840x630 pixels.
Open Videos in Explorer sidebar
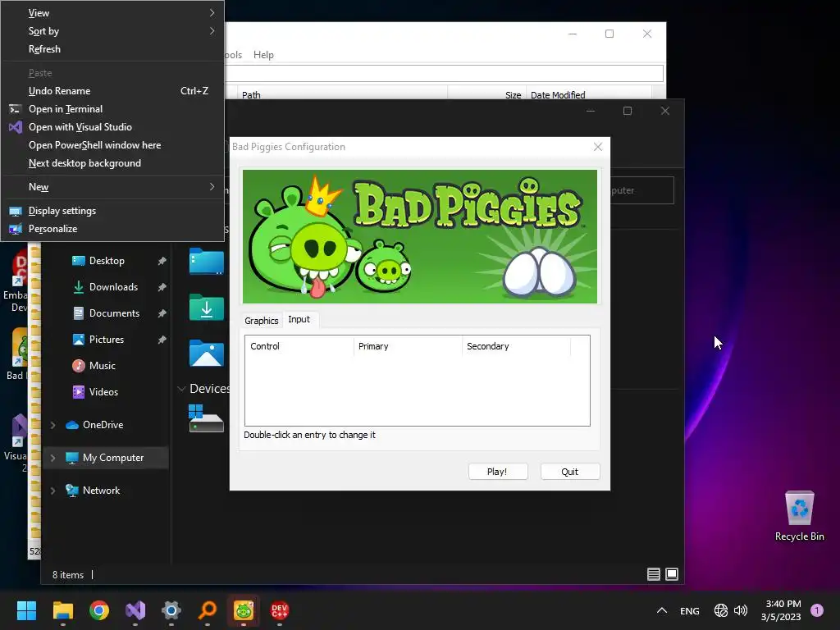103,392
